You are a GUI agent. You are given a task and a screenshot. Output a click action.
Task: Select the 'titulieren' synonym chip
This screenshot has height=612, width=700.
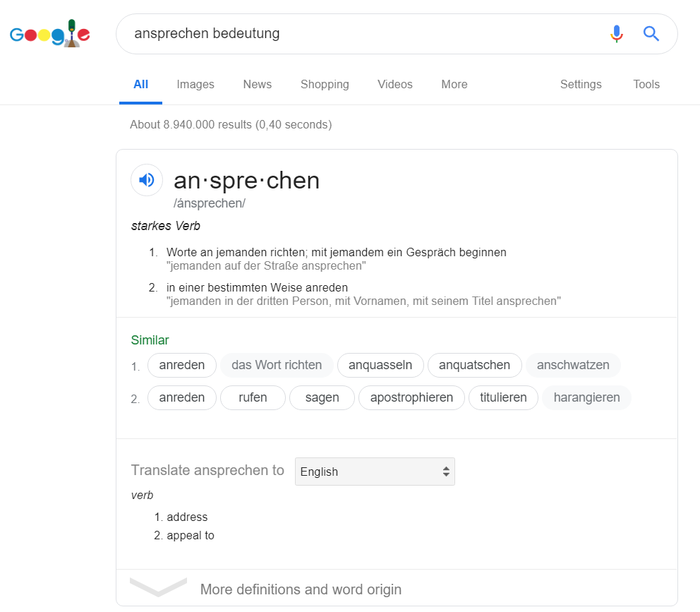click(503, 397)
